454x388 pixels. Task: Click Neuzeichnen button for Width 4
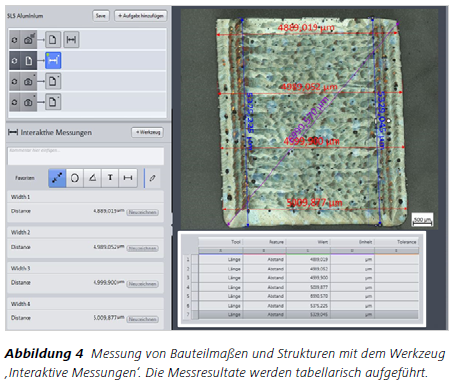point(143,319)
